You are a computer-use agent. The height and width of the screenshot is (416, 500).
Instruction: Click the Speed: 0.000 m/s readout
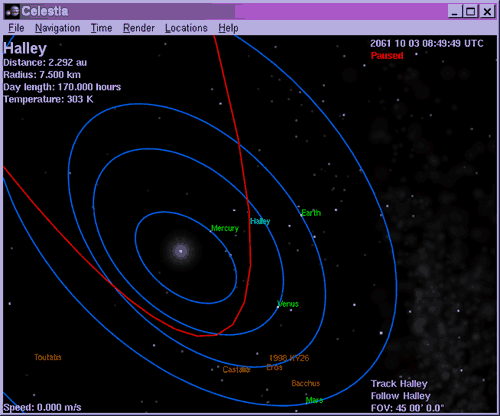[42, 407]
